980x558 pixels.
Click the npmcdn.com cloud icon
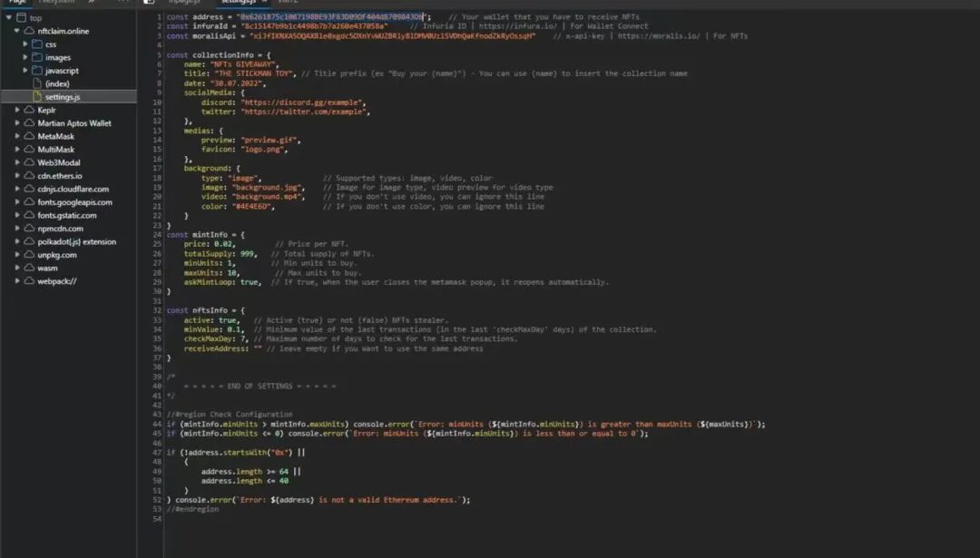(29, 228)
